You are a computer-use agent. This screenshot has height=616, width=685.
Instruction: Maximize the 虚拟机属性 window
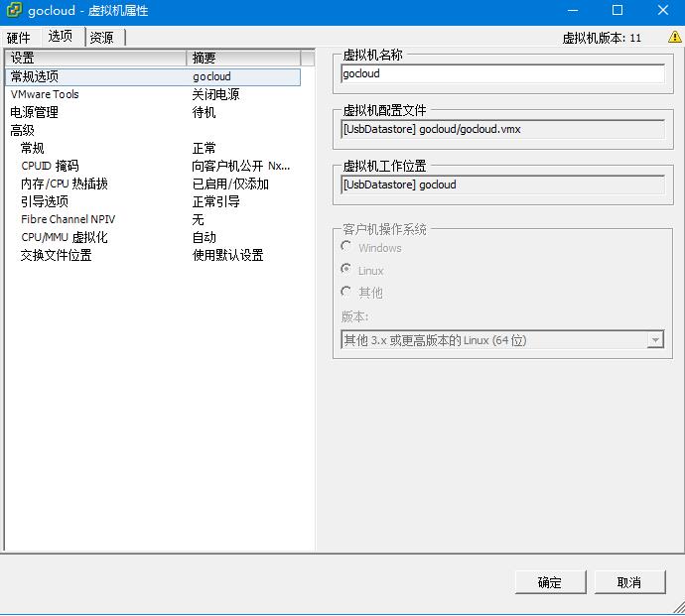pos(617,10)
